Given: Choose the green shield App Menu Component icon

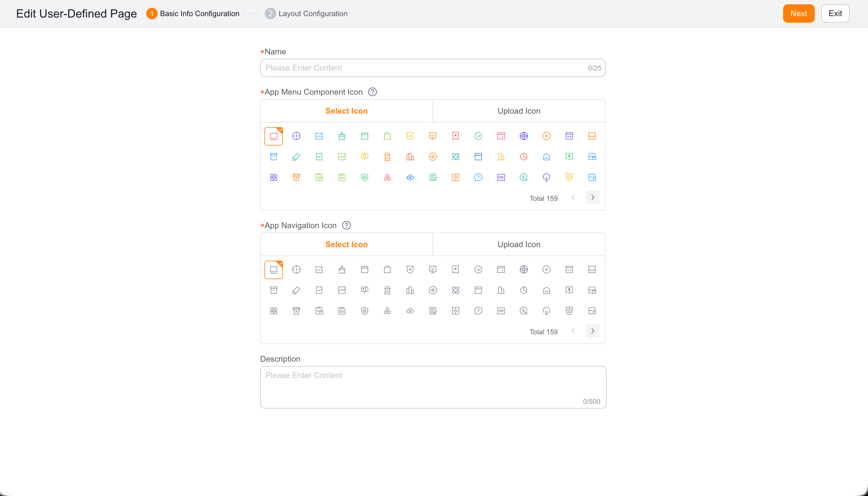Looking at the screenshot, I should pyautogui.click(x=365, y=178).
